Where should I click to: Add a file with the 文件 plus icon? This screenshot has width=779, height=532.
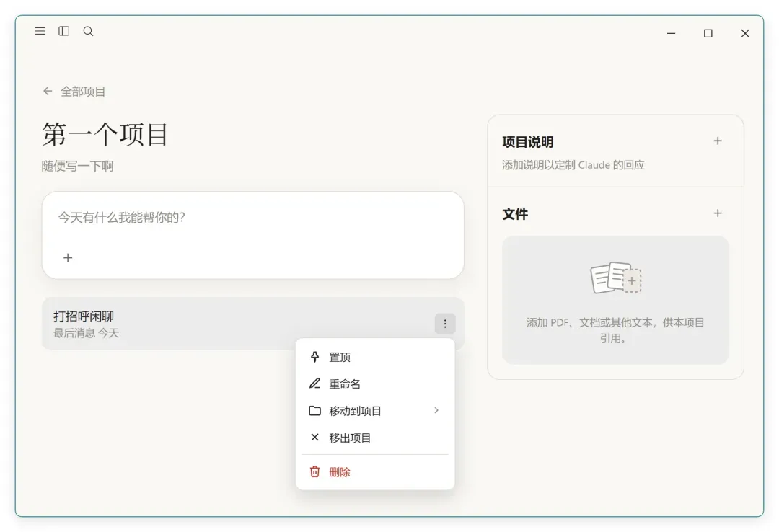click(x=718, y=213)
